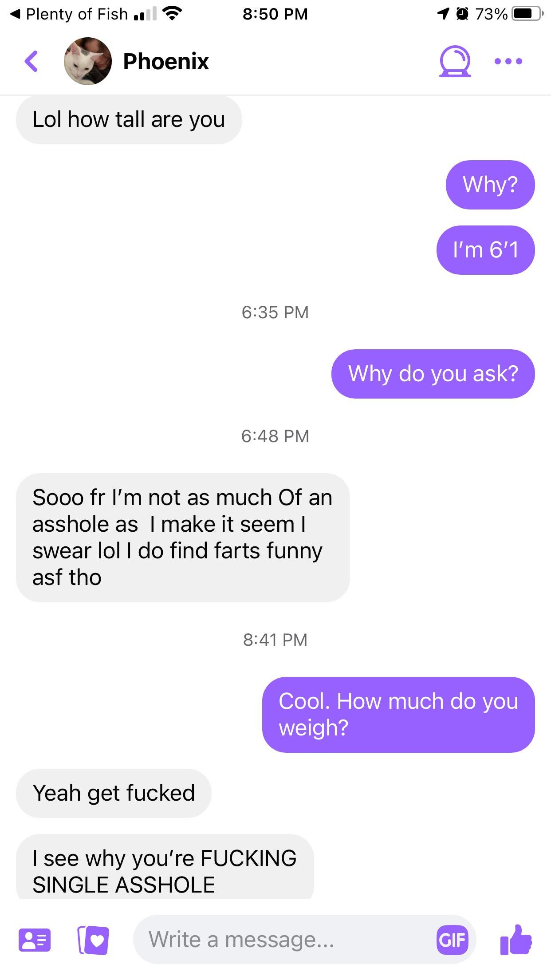Select the 'Lol how tall are you' message
551x980 pixels.
129,119
